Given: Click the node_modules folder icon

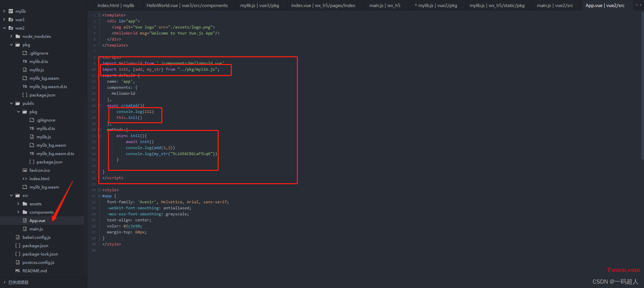Looking at the screenshot, I should (18, 36).
